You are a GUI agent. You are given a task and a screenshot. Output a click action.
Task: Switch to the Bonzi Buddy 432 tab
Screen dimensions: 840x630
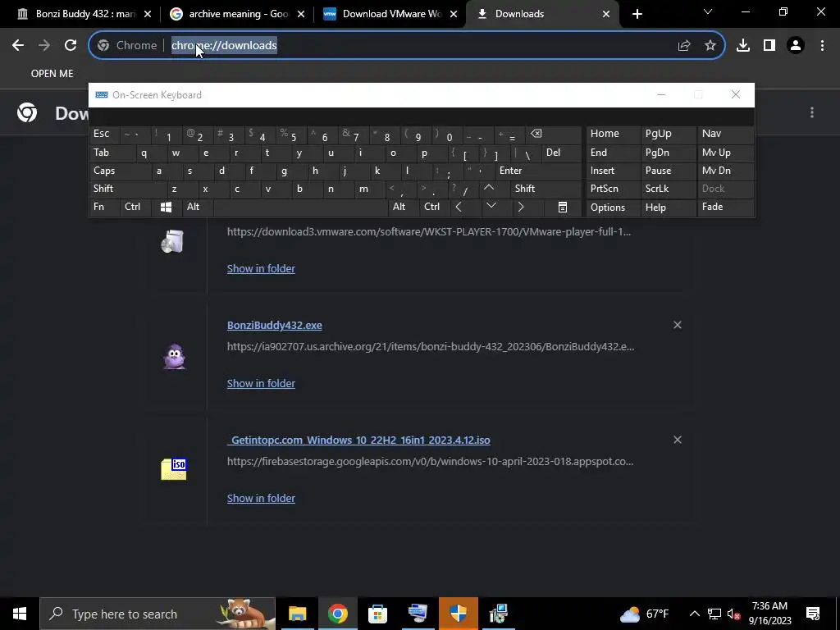[84, 14]
